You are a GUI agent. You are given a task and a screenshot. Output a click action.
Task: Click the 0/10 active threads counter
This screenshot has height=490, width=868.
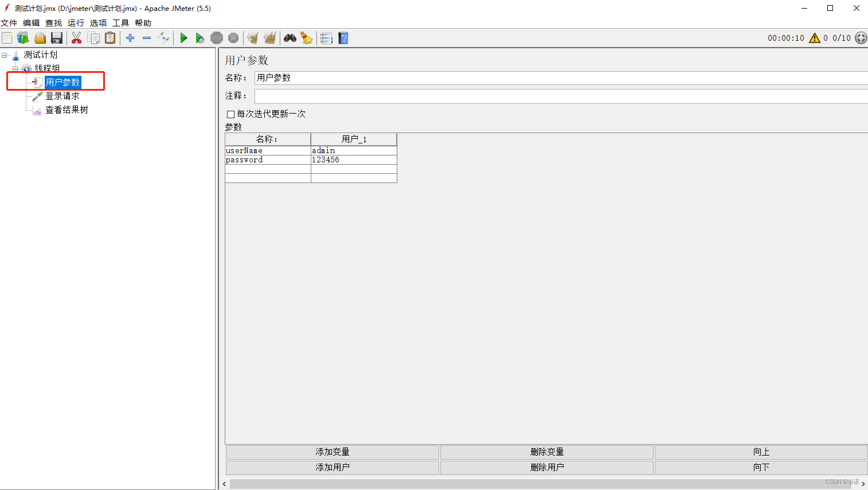842,38
